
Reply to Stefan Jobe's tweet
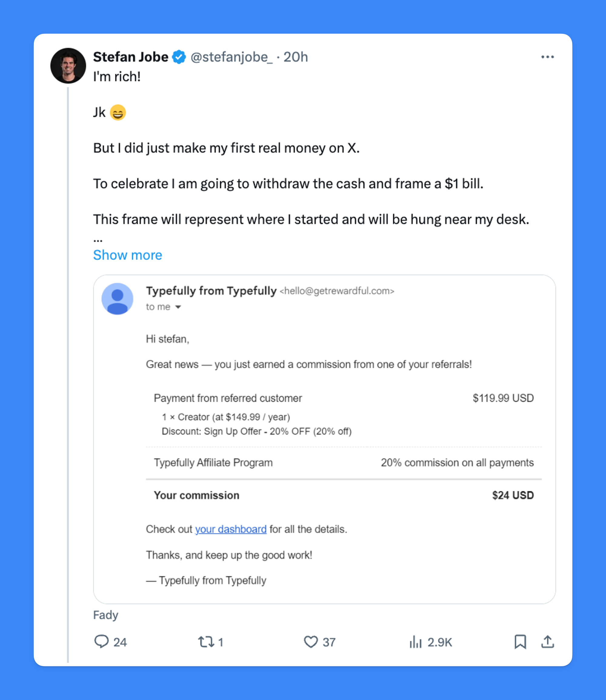point(102,642)
